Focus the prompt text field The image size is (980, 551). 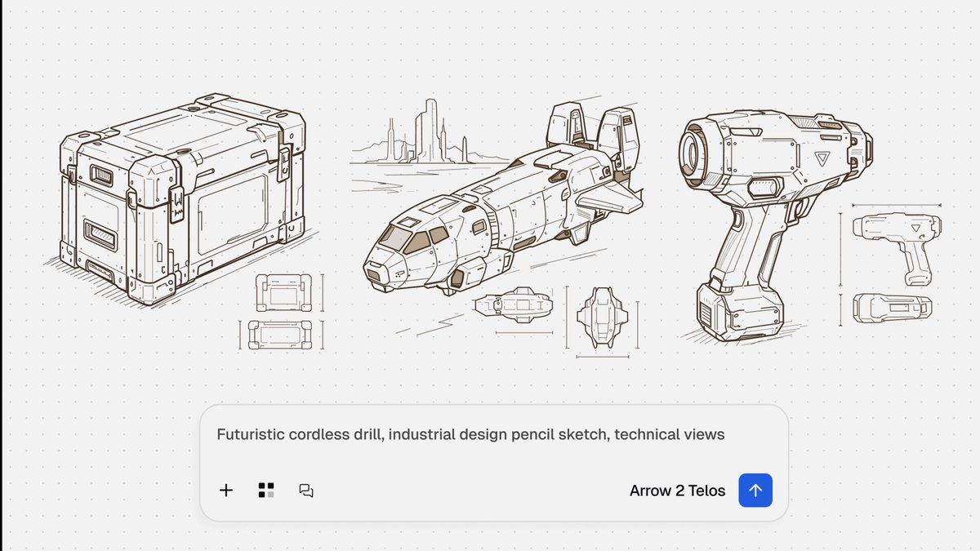pos(470,434)
